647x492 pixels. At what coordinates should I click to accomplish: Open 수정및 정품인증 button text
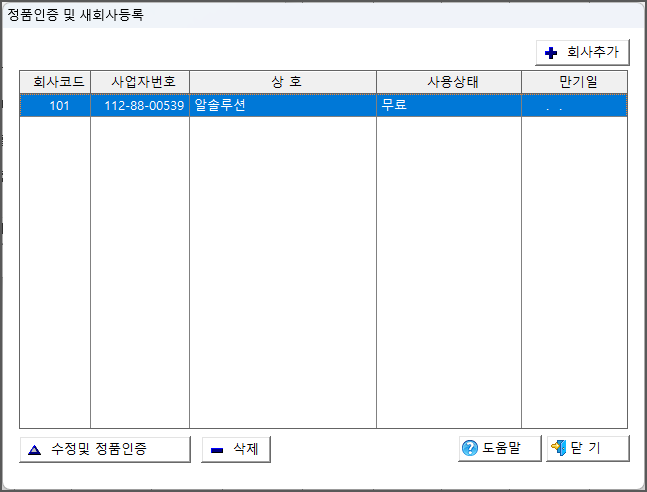click(x=99, y=449)
